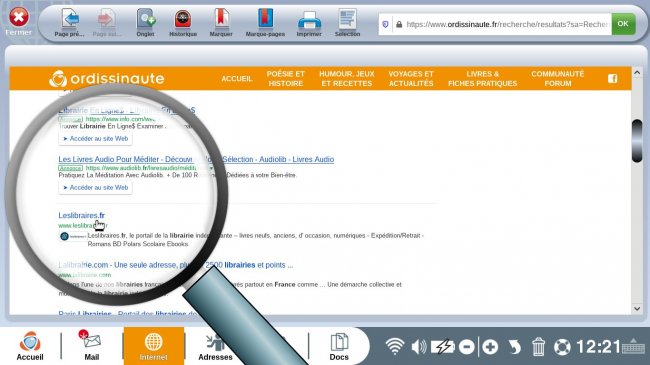Click the address bar URL field
650x365 pixels.
506,24
